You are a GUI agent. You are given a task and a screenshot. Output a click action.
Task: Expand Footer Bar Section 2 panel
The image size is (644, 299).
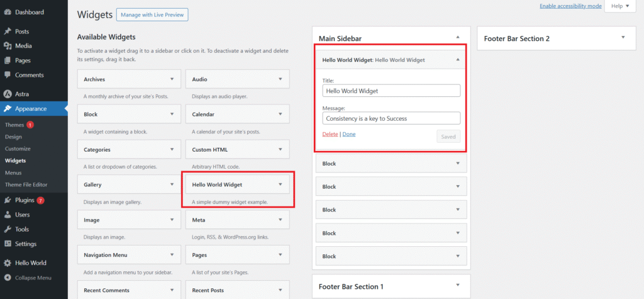coord(623,38)
